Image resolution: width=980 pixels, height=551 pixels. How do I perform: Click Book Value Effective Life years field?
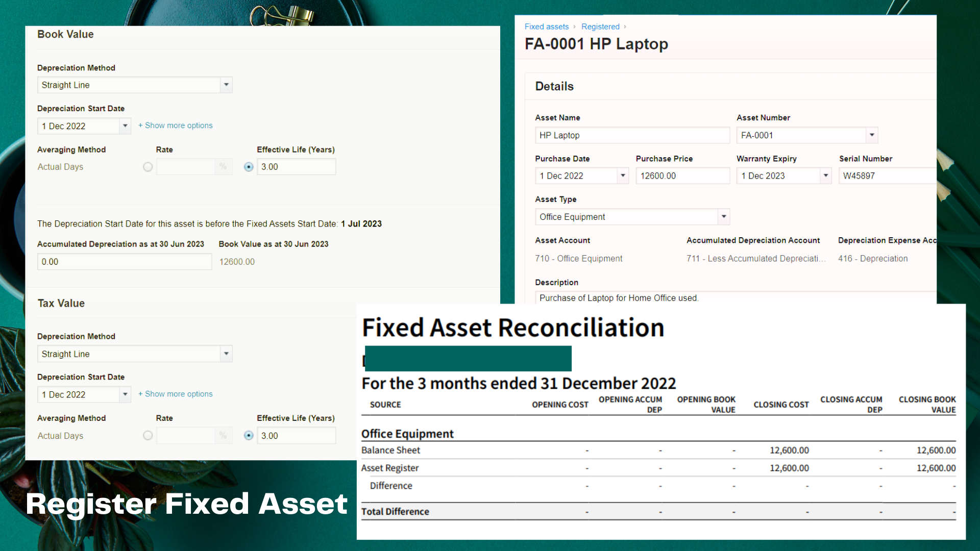point(296,167)
